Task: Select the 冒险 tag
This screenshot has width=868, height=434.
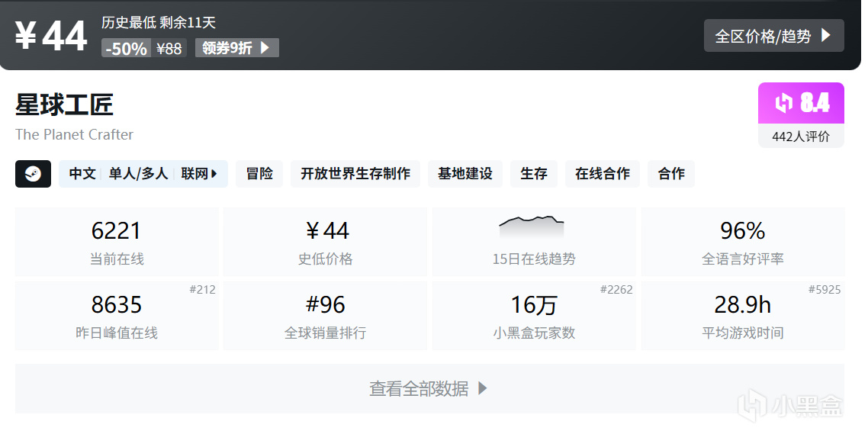Action: click(259, 174)
